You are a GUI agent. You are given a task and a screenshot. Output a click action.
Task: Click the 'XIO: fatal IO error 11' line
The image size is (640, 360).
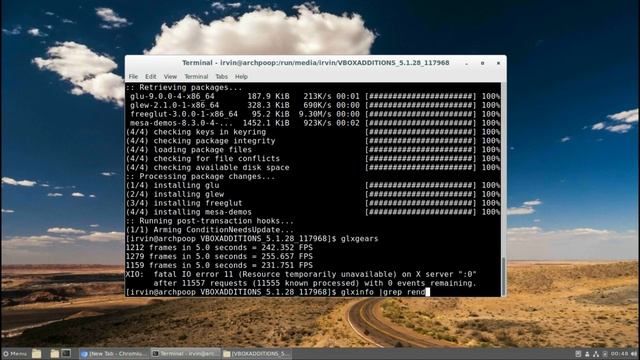[x=301, y=274]
